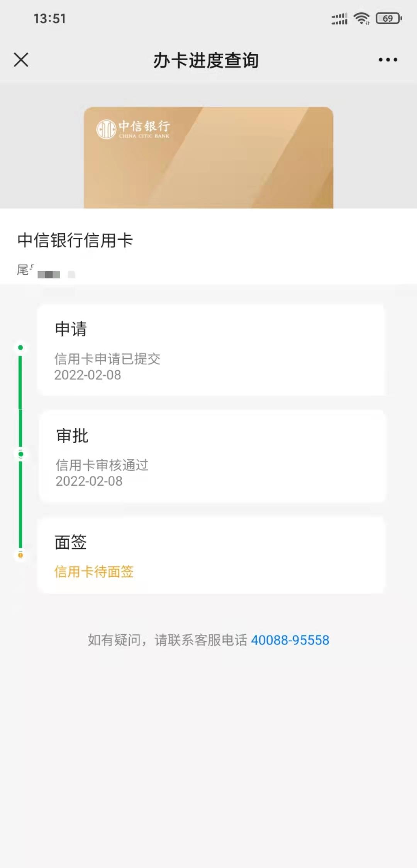Tap the 13:51 clock in status bar
Image resolution: width=417 pixels, height=868 pixels.
point(50,19)
